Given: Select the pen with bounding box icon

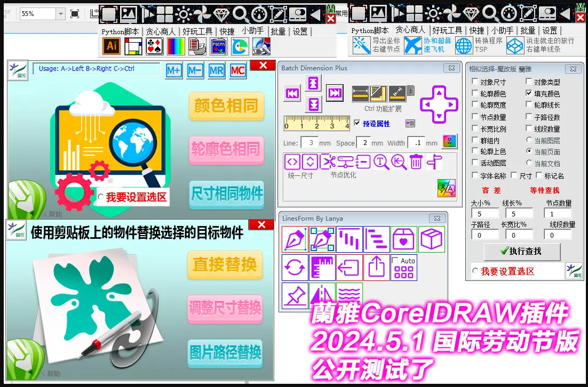Looking at the screenshot, I should [x=322, y=239].
